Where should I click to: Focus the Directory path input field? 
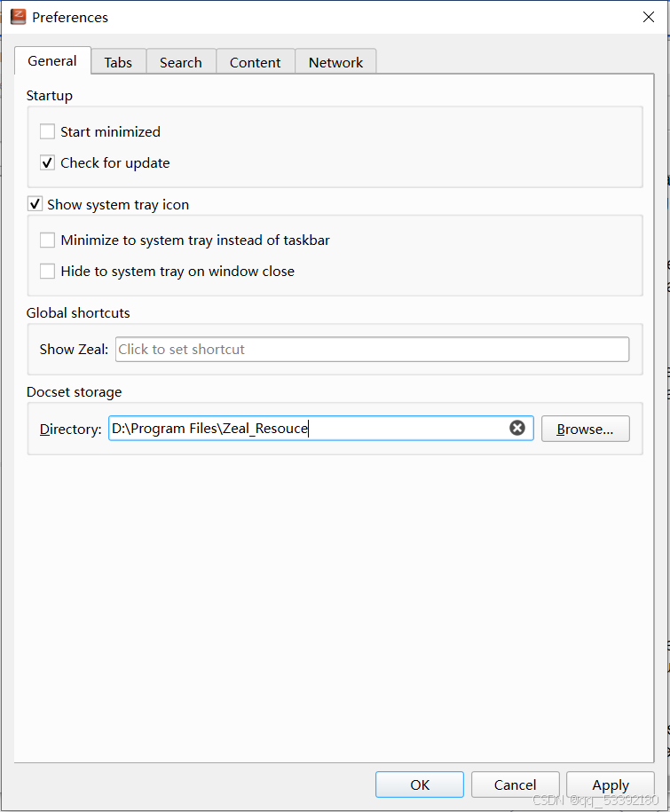(x=321, y=429)
